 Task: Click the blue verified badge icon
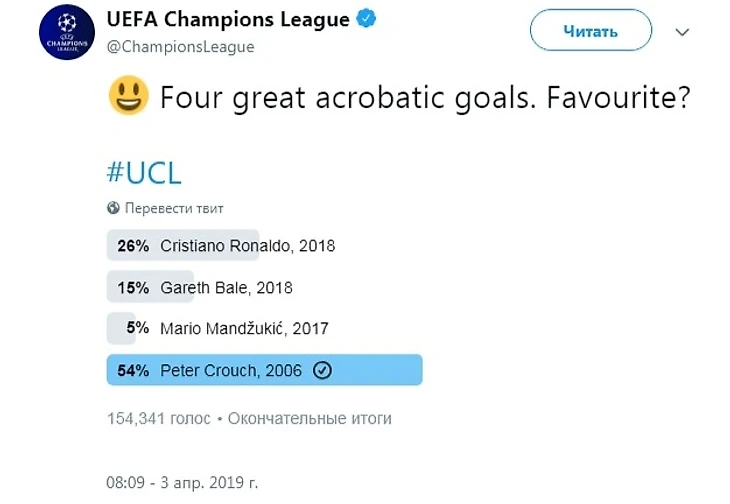(x=368, y=20)
